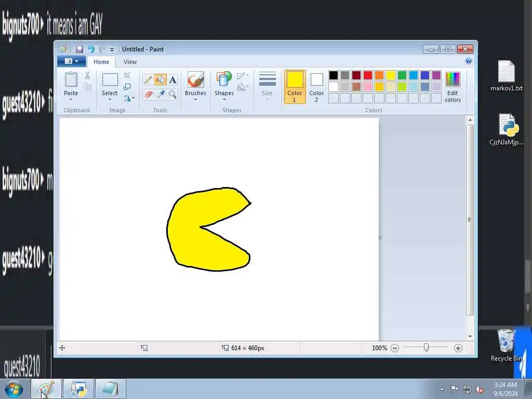Image resolution: width=532 pixels, height=399 pixels.
Task: Select the Magnifier tool
Action: click(172, 94)
